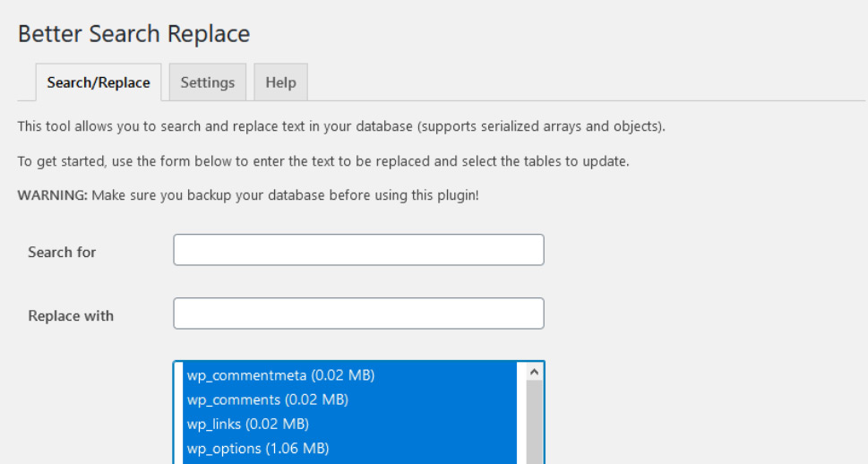
Task: Switch to the Settings tab
Action: (x=208, y=82)
